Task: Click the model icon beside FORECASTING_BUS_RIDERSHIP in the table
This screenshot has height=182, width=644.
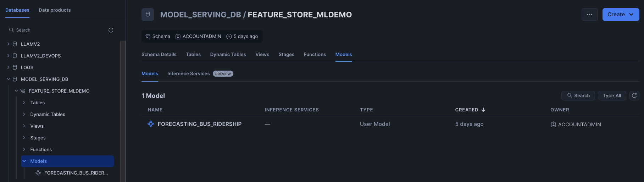Action: coord(151,124)
